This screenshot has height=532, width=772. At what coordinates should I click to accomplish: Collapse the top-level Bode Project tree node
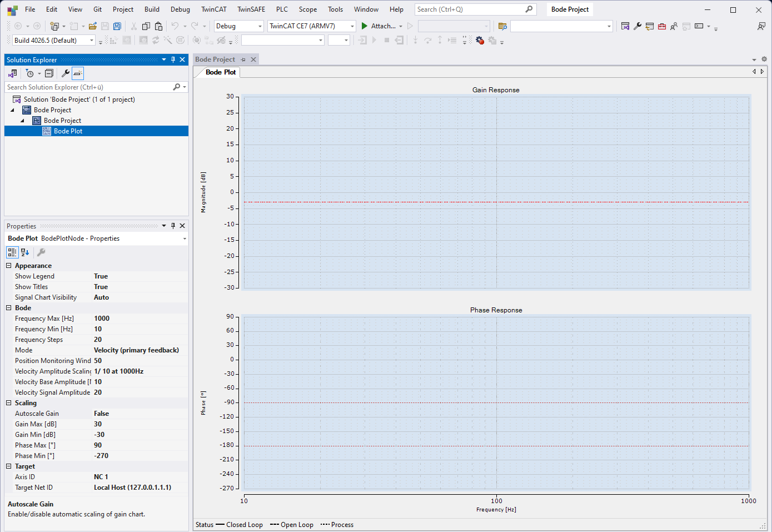click(x=12, y=110)
